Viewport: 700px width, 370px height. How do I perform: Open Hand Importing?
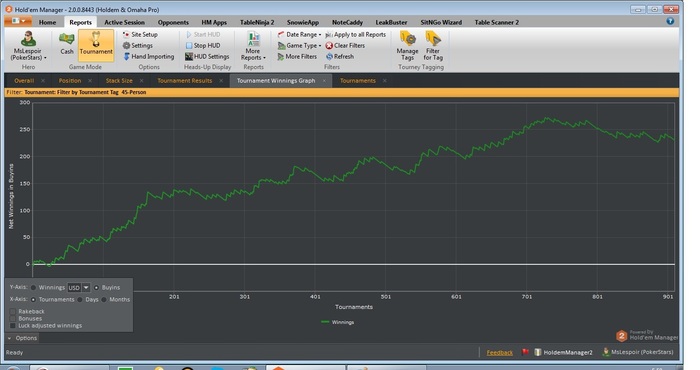(x=149, y=57)
